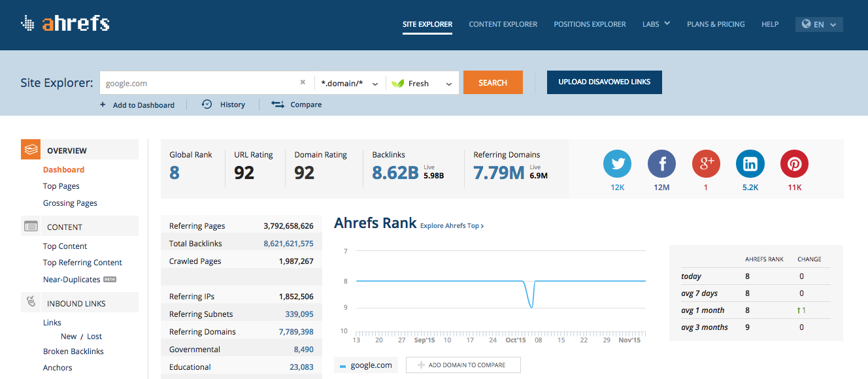Viewport: 868px width, 379px height.
Task: Click the Add to Dashboard link
Action: [x=144, y=105]
